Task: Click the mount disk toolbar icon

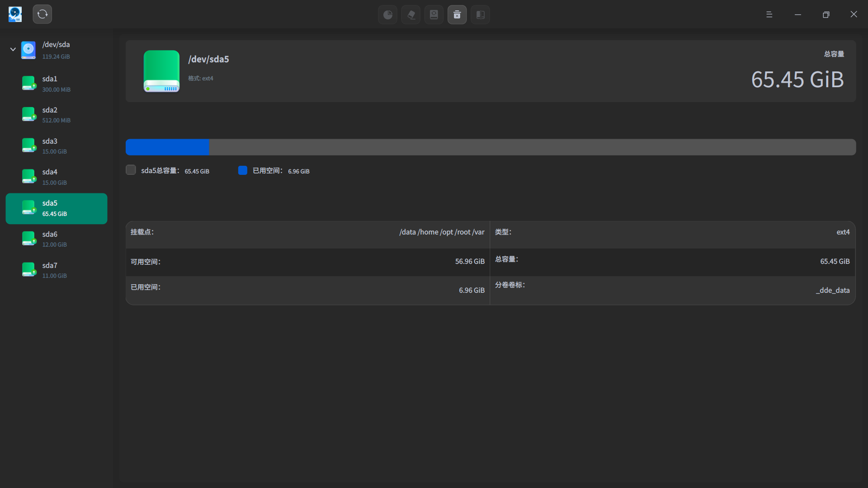Action: pos(434,15)
